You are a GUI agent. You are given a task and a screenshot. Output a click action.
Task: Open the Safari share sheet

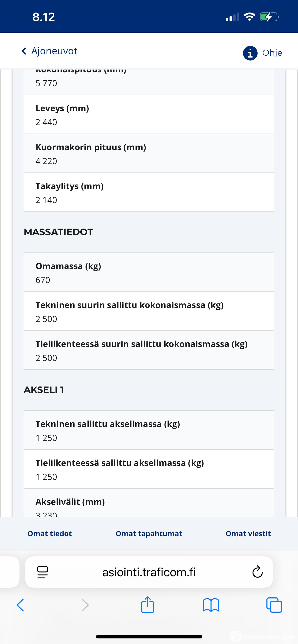pos(148,605)
